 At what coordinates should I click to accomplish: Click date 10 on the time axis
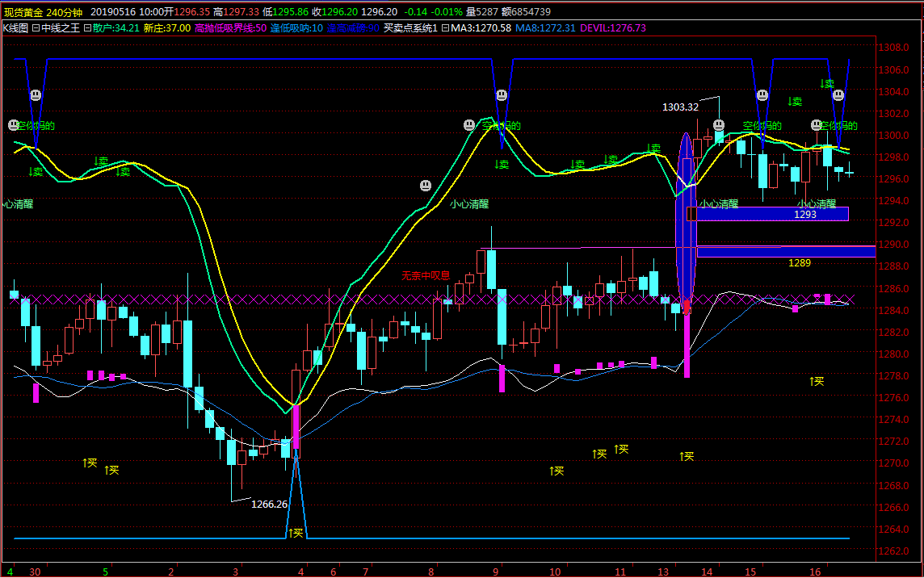[x=555, y=572]
